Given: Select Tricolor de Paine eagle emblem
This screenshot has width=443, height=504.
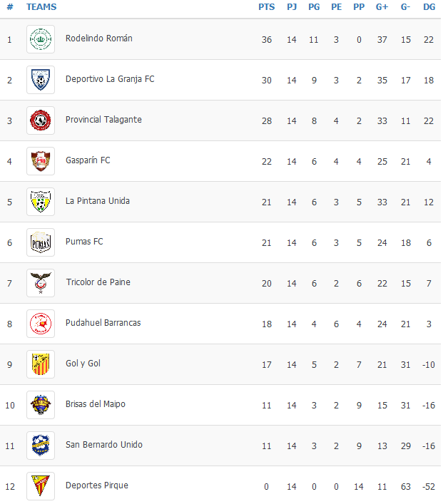Looking at the screenshot, I should pos(41,283).
